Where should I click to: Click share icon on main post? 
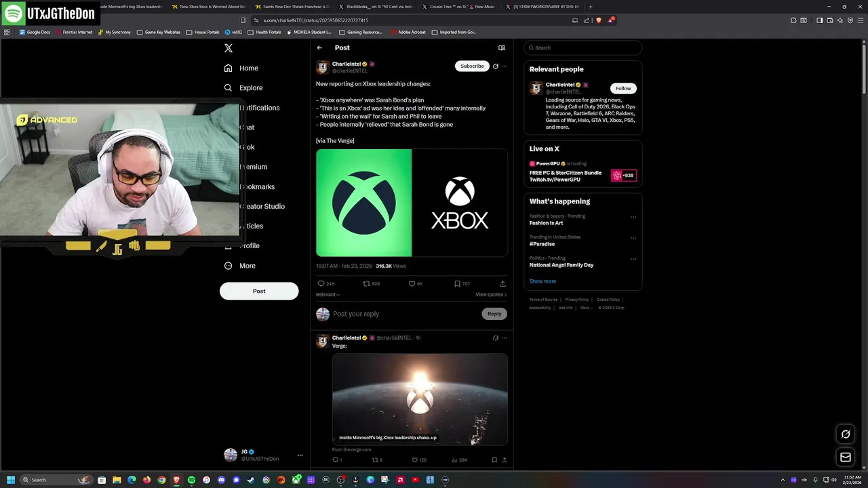502,283
